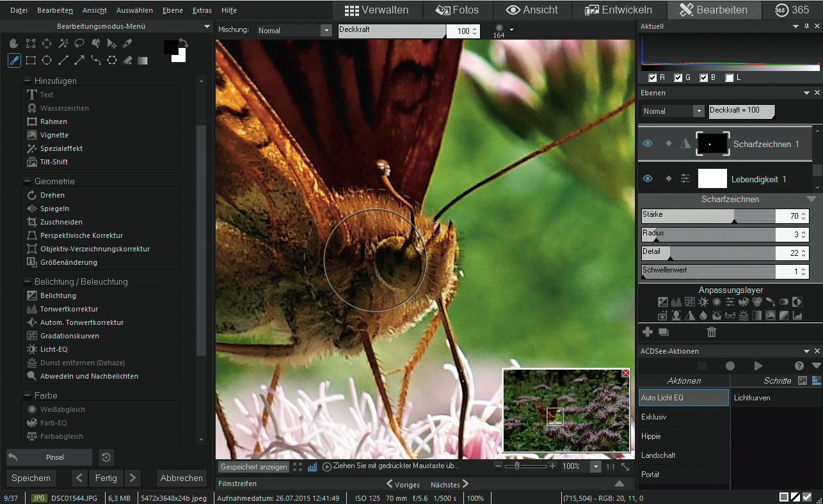Select the Hand tool
Viewport: 823px width, 504px height.
pyautogui.click(x=14, y=43)
